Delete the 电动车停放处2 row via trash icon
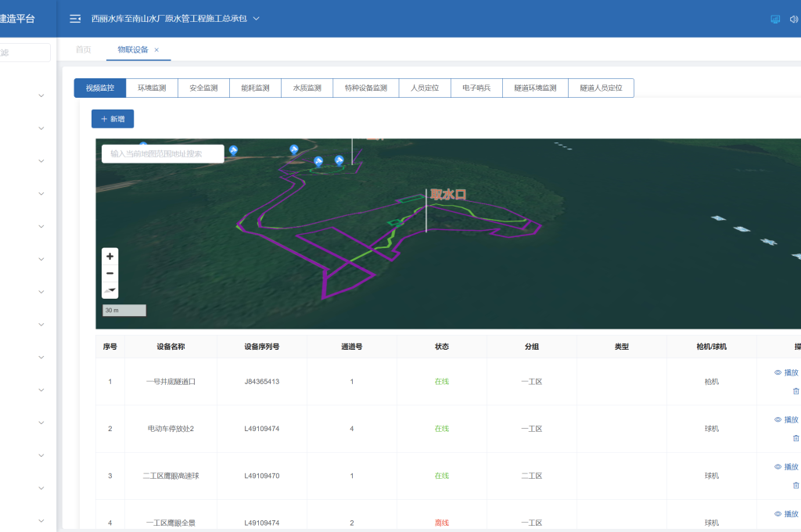Viewport: 801px width, 532px height. pyautogui.click(x=796, y=437)
